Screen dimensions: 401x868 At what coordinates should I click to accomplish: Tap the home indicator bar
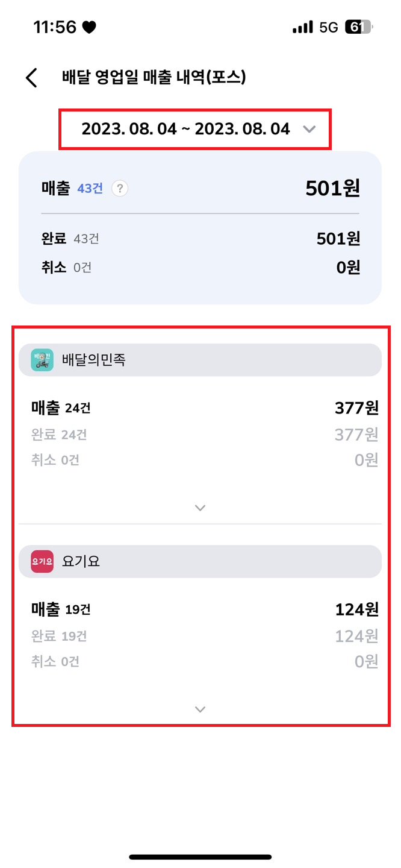click(200, 857)
